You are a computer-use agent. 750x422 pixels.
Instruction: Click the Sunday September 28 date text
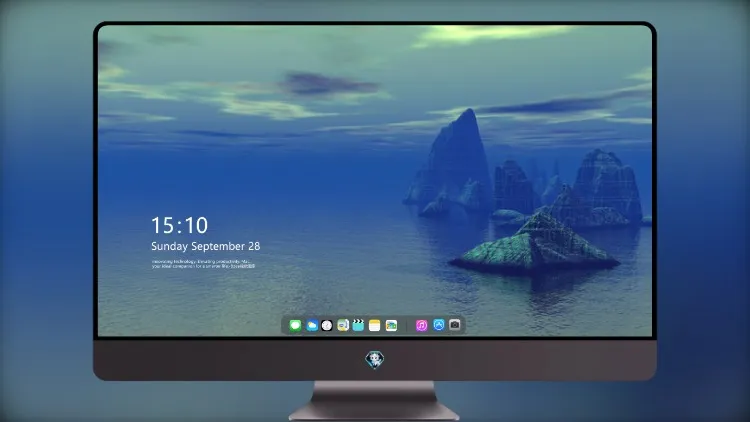coord(206,246)
